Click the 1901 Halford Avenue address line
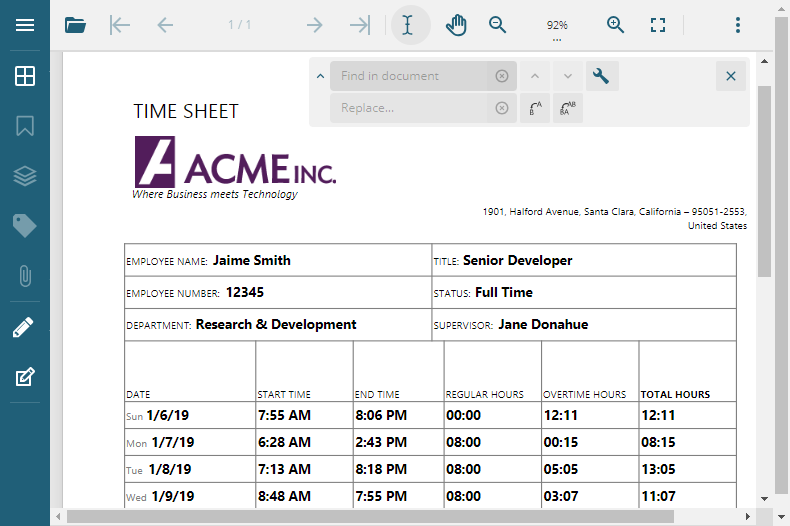The image size is (790, 526). coord(615,212)
